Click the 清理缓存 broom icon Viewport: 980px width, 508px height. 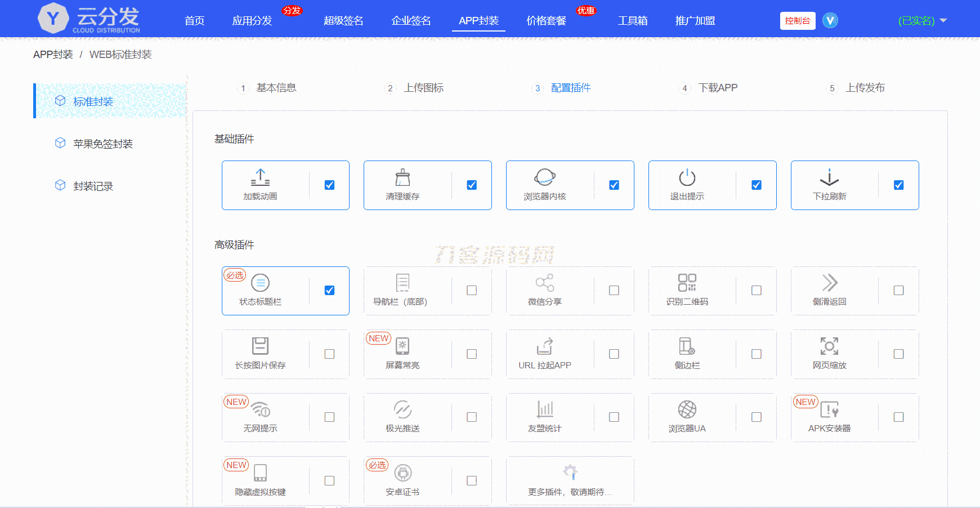(x=402, y=177)
